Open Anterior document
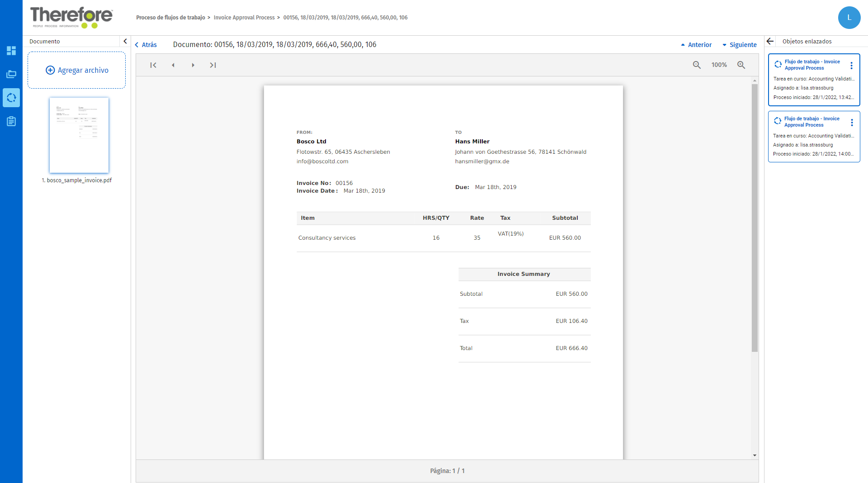This screenshot has height=483, width=868. pos(696,45)
